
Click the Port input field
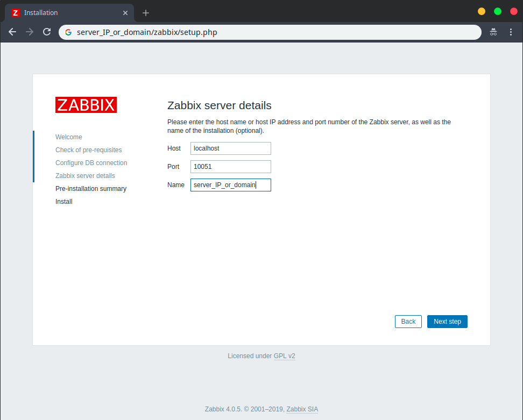click(x=231, y=167)
